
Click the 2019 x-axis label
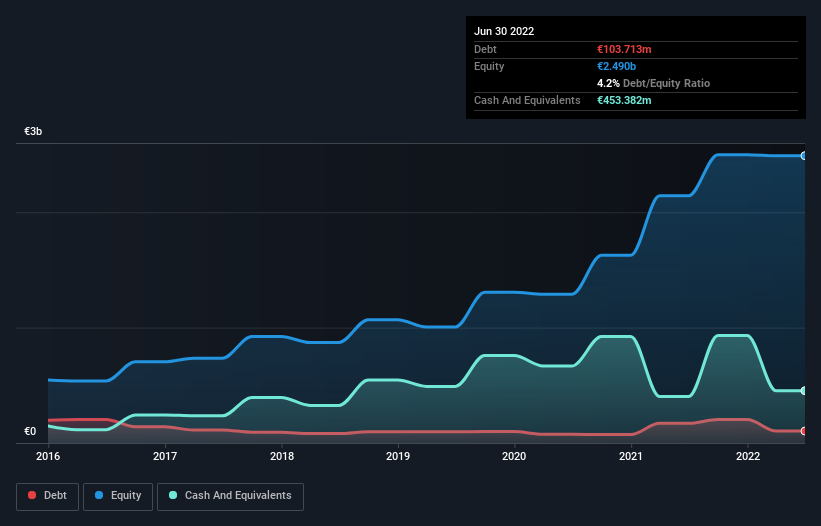tap(398, 456)
